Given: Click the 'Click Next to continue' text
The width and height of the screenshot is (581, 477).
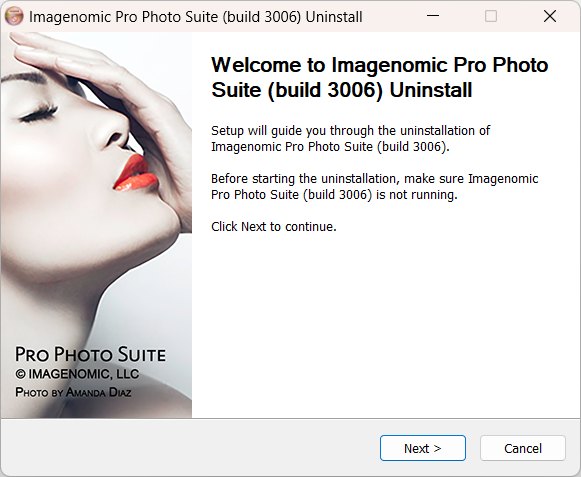Looking at the screenshot, I should [274, 226].
